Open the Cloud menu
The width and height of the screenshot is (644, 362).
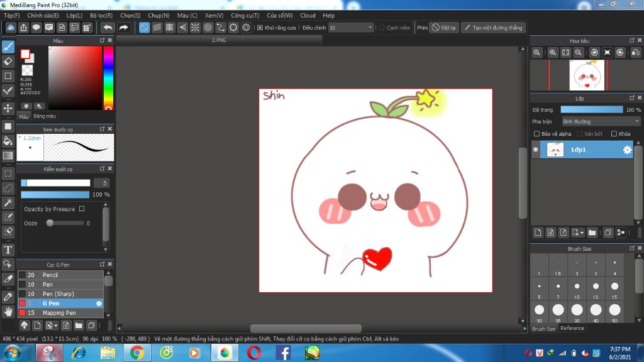[308, 15]
